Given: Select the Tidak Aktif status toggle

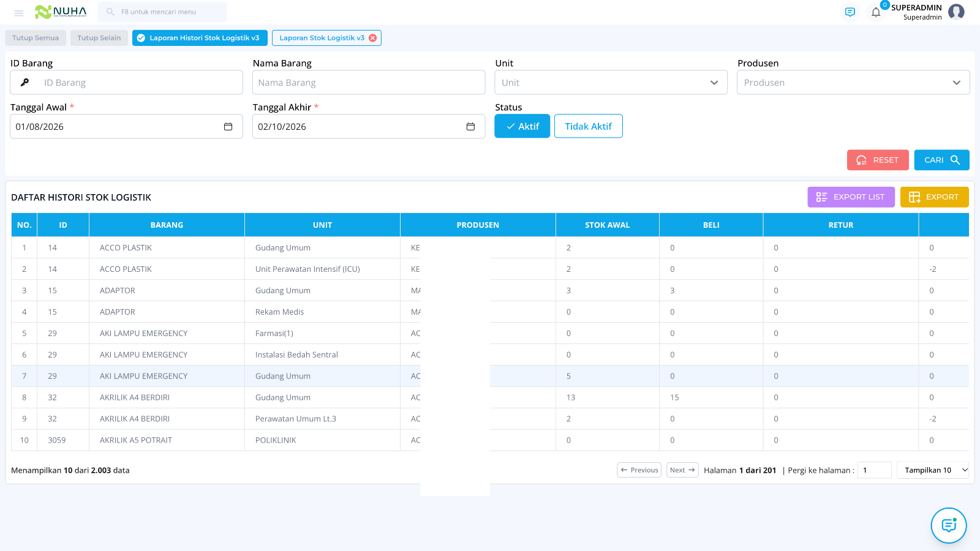Looking at the screenshot, I should pos(589,126).
